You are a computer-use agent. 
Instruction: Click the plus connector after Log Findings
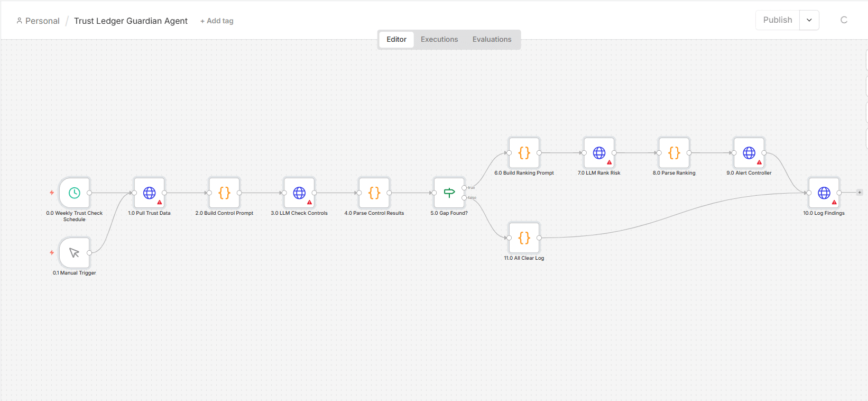[860, 193]
